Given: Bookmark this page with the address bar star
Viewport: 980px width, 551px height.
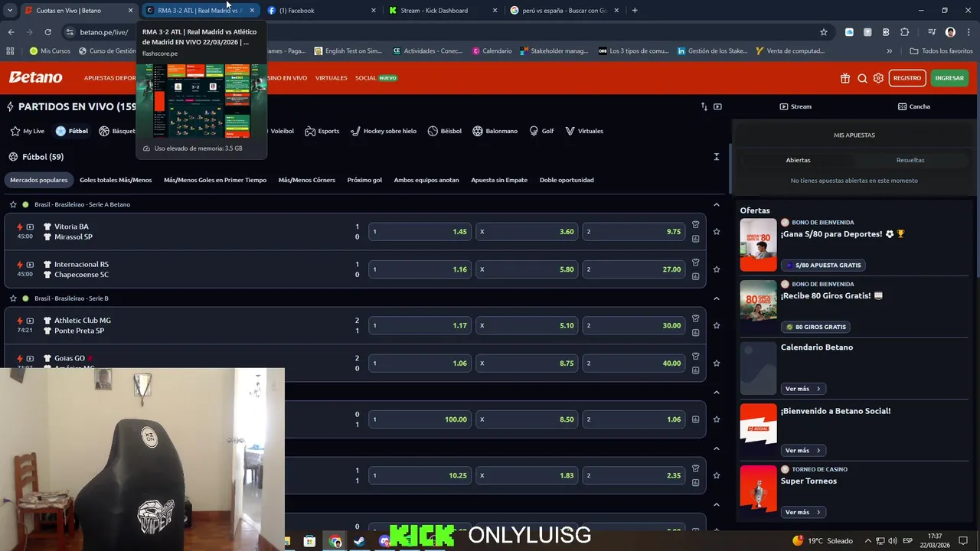Looking at the screenshot, I should point(824,32).
